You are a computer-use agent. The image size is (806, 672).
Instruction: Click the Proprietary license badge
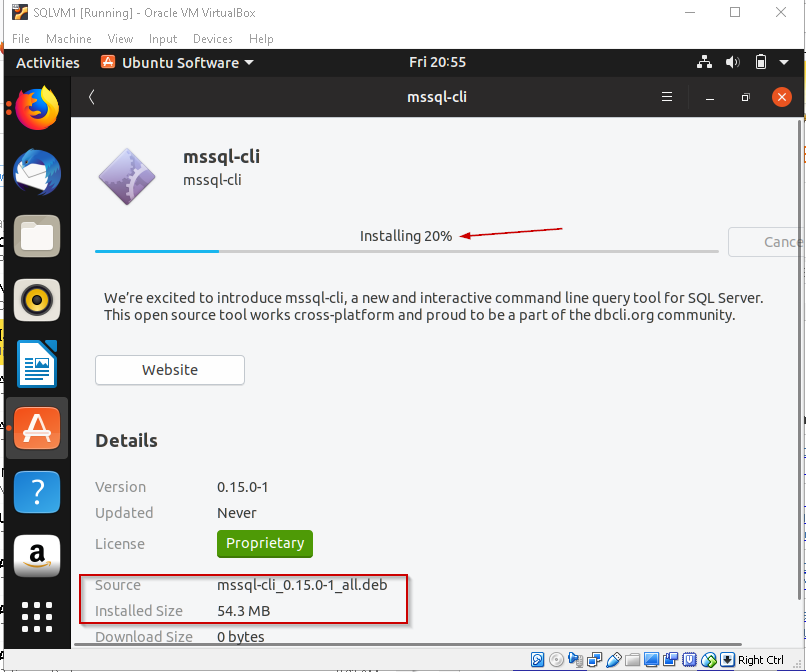(x=265, y=543)
